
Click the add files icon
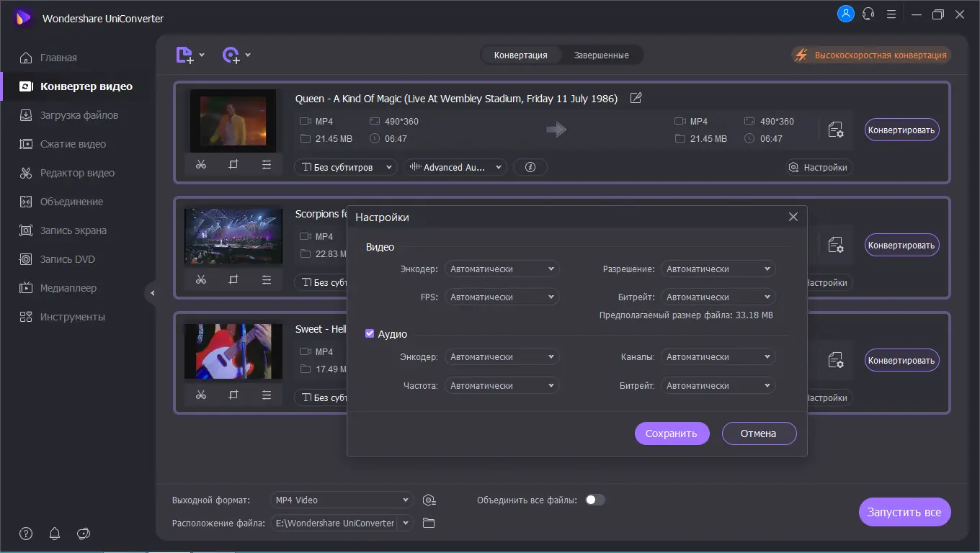point(185,55)
